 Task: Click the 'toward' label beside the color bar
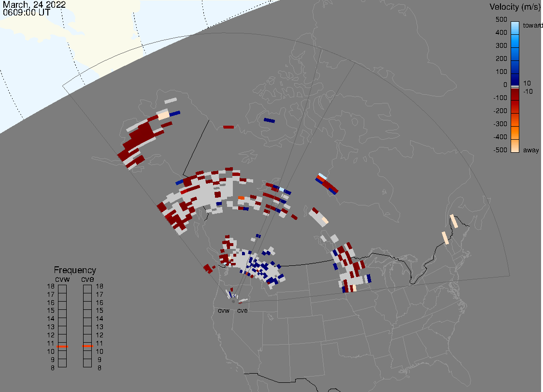click(533, 25)
